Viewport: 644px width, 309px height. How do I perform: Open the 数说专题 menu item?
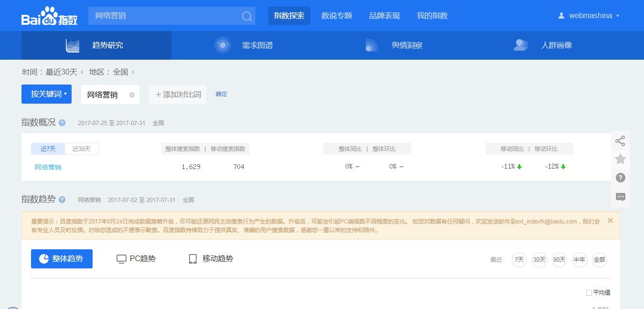pyautogui.click(x=337, y=16)
